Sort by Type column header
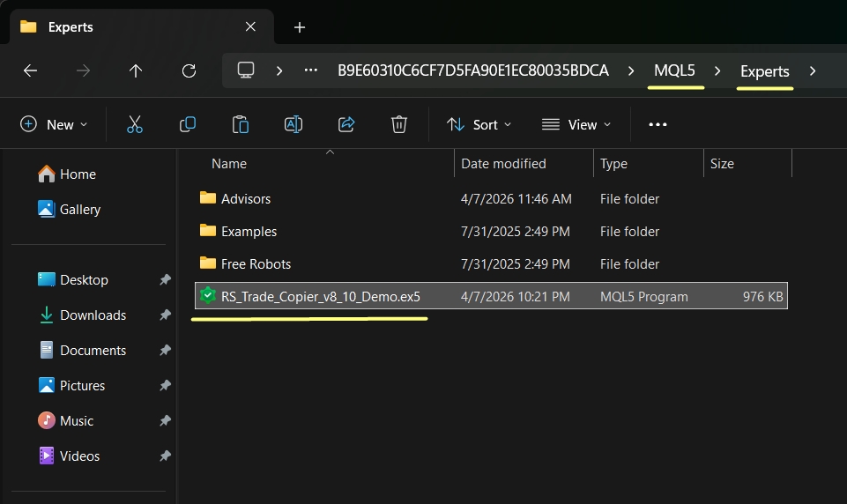 [x=613, y=164]
